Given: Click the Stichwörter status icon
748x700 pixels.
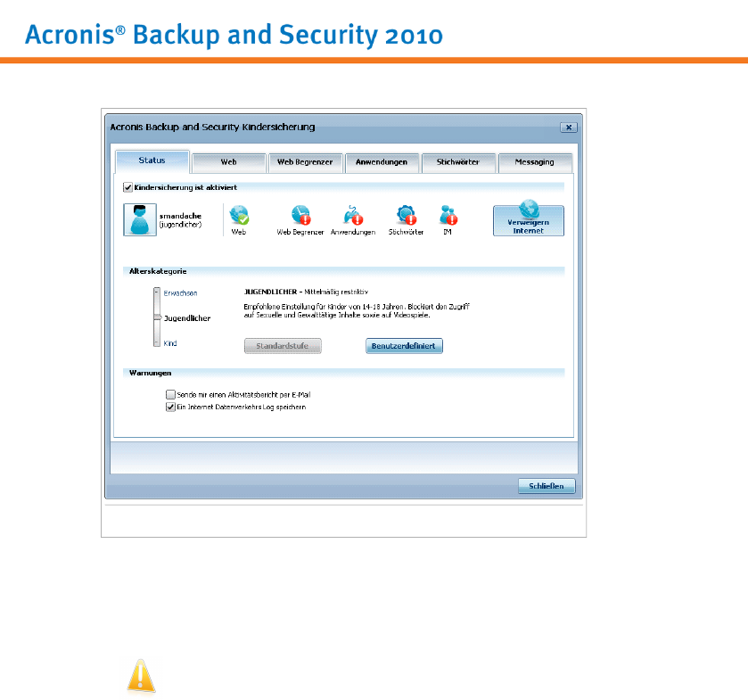Looking at the screenshot, I should click(407, 215).
